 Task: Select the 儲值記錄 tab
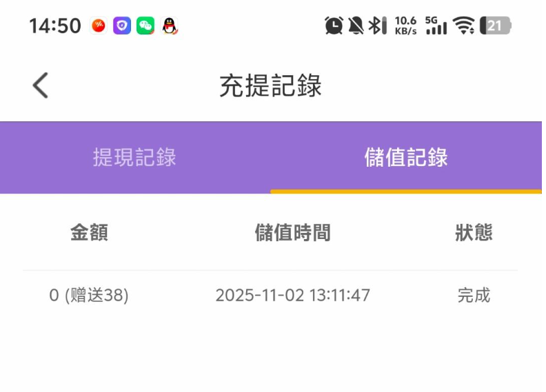406,157
